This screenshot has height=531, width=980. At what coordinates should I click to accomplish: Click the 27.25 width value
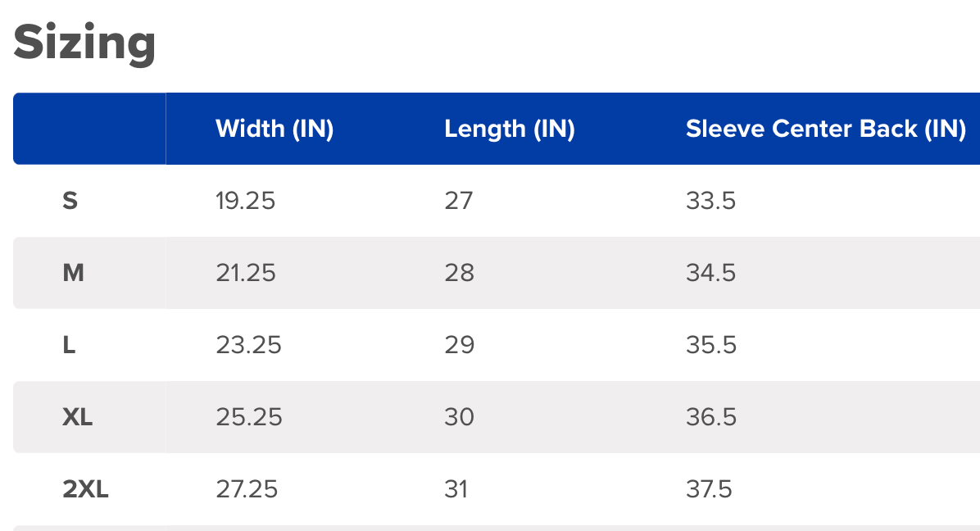[247, 489]
